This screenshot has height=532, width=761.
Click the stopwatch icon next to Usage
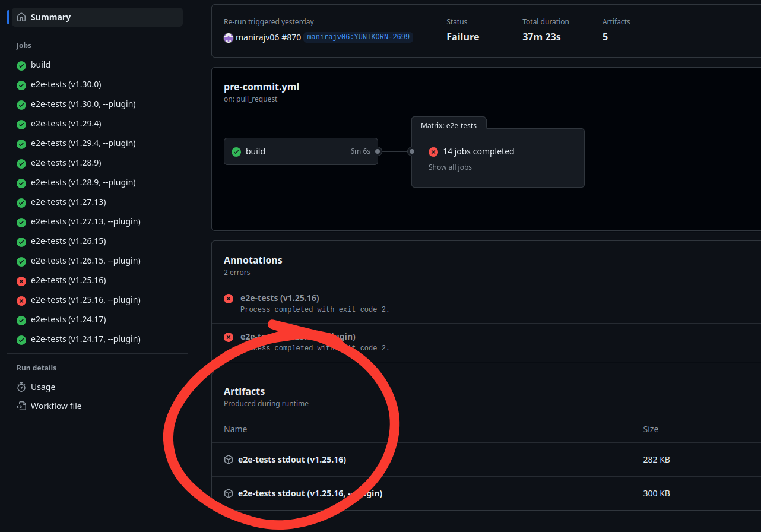pyautogui.click(x=21, y=387)
